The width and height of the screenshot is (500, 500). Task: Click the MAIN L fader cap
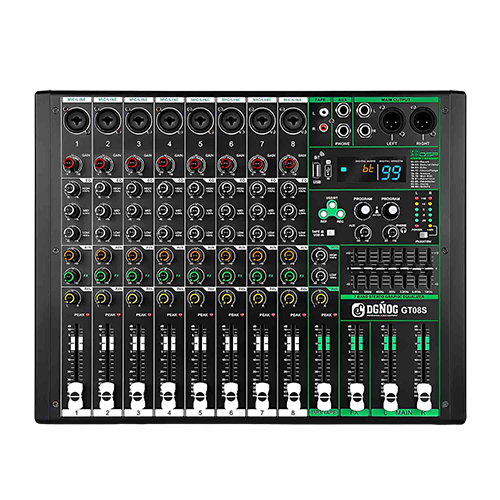tap(390, 397)
